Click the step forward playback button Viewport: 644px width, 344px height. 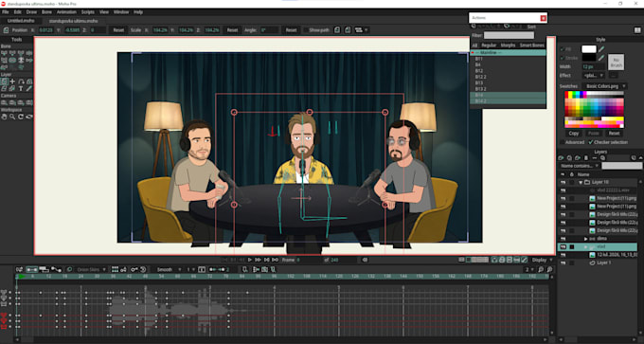click(x=258, y=260)
